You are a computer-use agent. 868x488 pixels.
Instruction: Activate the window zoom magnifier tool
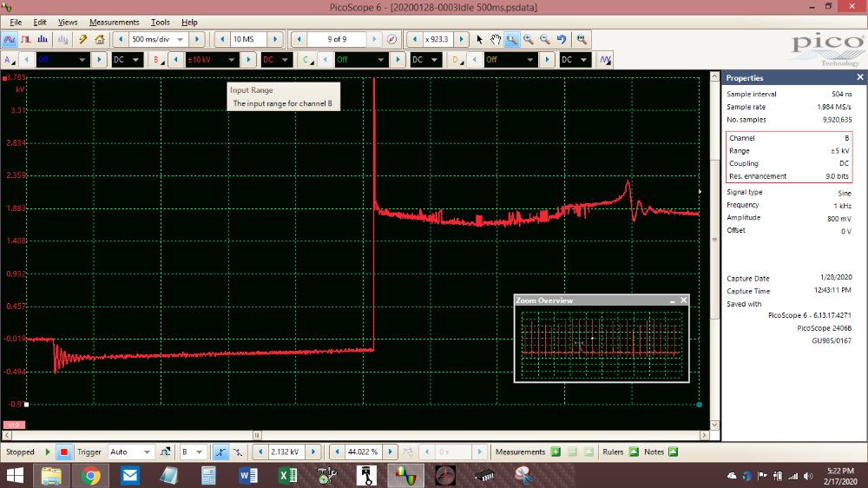pos(512,39)
